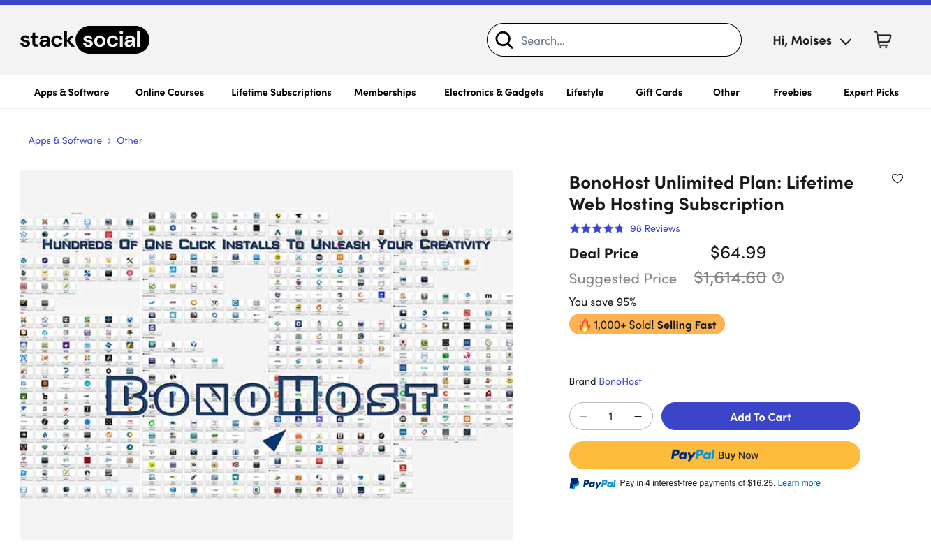Click the Add To Cart button

(x=760, y=417)
